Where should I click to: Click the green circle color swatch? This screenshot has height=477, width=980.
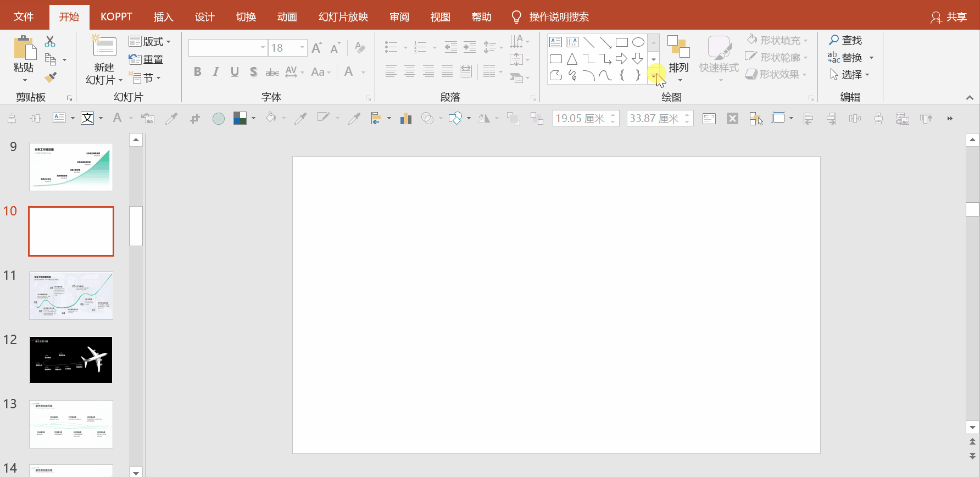pos(219,119)
